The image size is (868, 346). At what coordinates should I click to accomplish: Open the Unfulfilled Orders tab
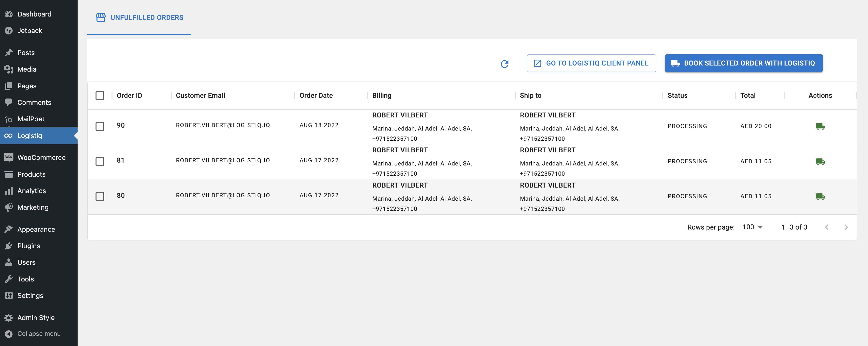pyautogui.click(x=139, y=17)
